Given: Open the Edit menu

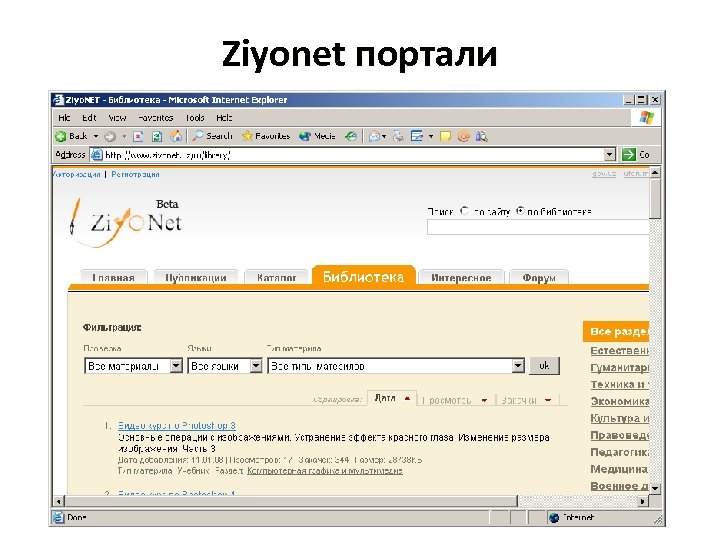Looking at the screenshot, I should (89, 118).
